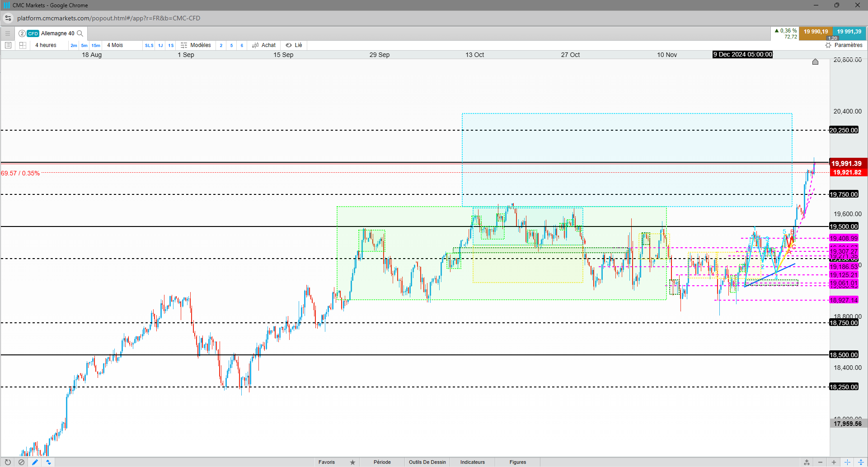Select the blue pencil drawing tool
868x467 pixels.
pos(35,462)
